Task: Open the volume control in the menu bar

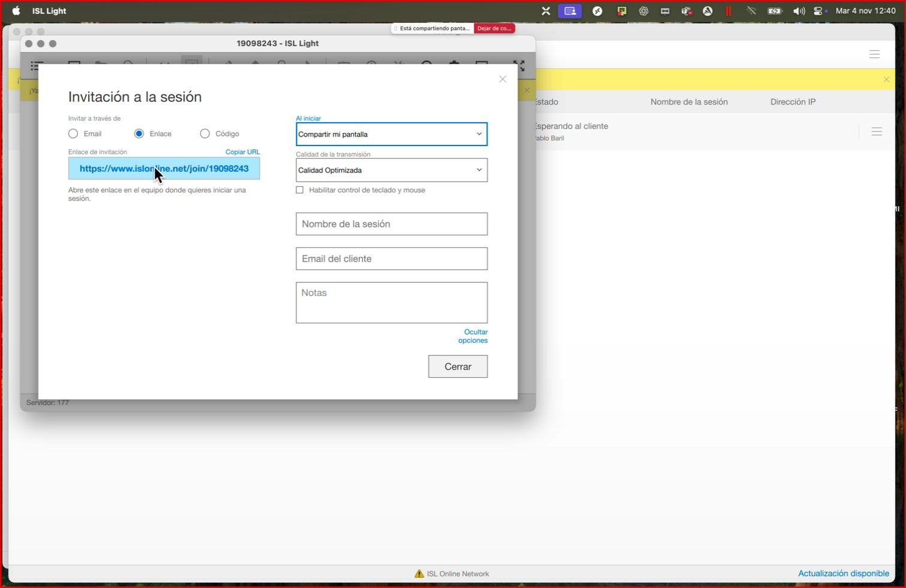Action: click(798, 11)
